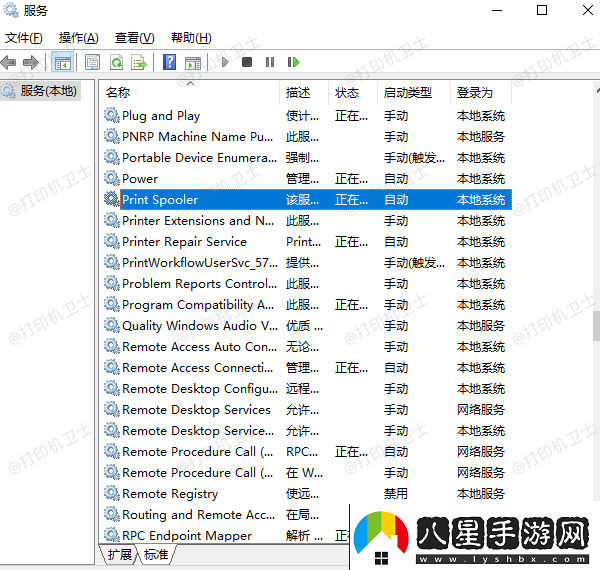Toggle the show/hide console tree button
This screenshot has width=600, height=570.
pyautogui.click(x=62, y=62)
